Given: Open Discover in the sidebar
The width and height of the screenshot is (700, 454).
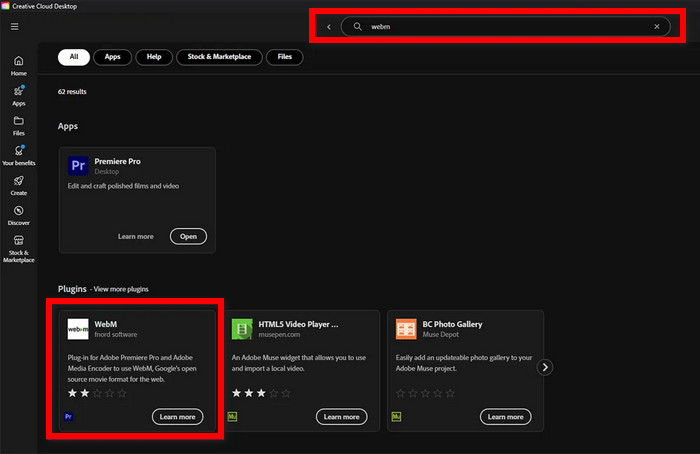Looking at the screenshot, I should [x=18, y=215].
